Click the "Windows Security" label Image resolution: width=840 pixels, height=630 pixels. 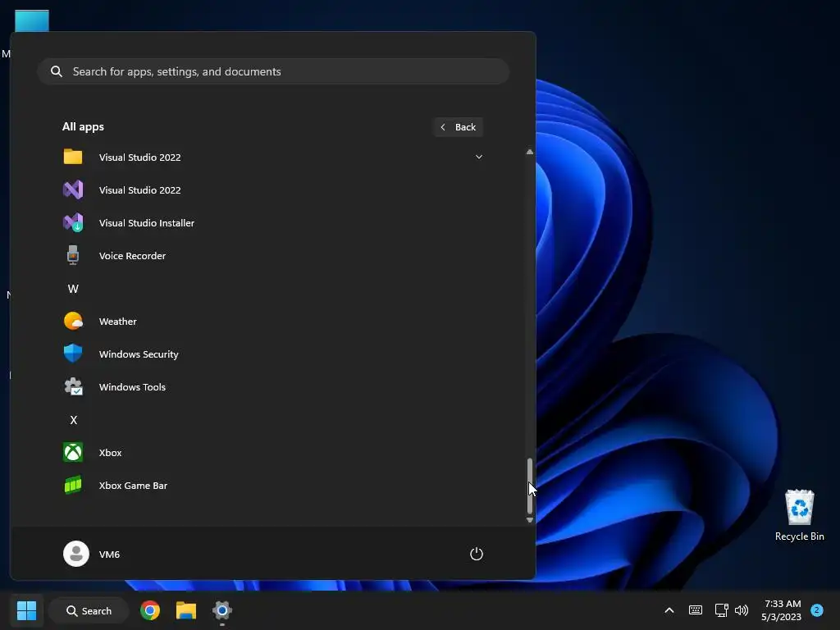(x=139, y=354)
